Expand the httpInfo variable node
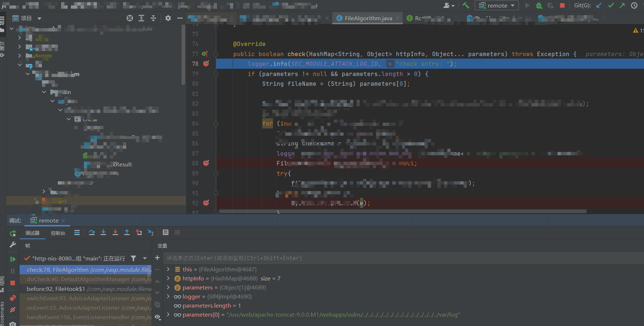644x326 pixels. tap(168, 278)
